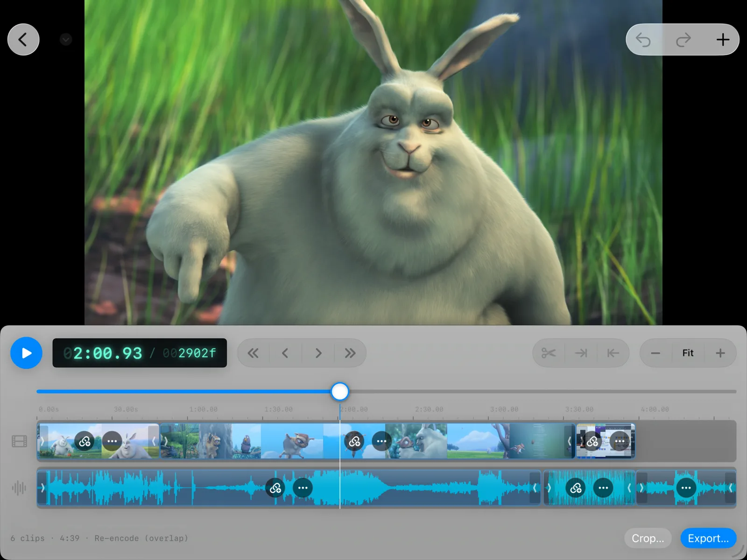
Task: Click the left trim handle of the first video clip
Action: tap(42, 441)
